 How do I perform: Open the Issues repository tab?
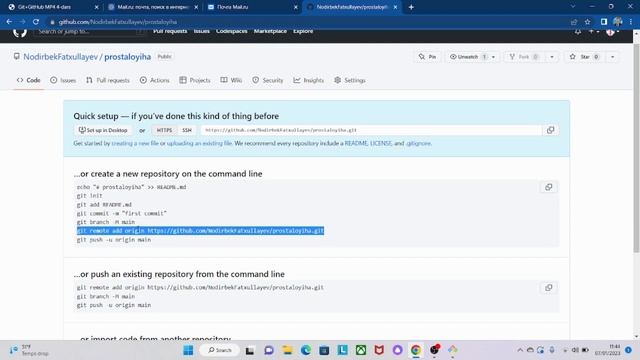pyautogui.click(x=63, y=80)
